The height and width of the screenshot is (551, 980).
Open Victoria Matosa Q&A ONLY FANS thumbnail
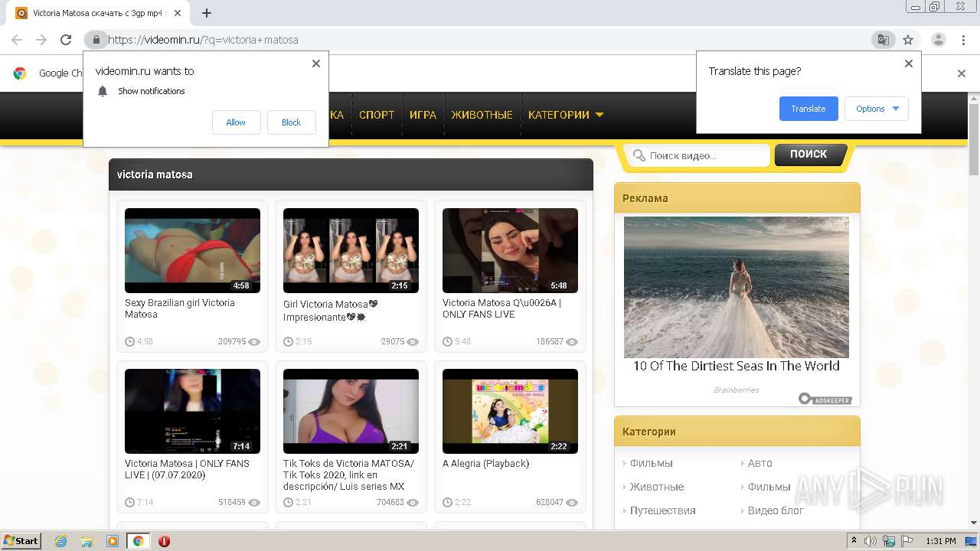pos(510,250)
